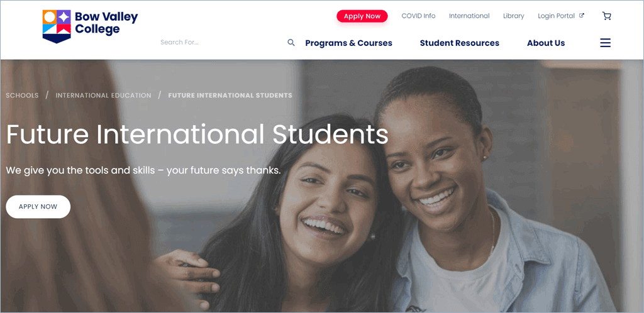Open the COVID Info link

coord(418,16)
